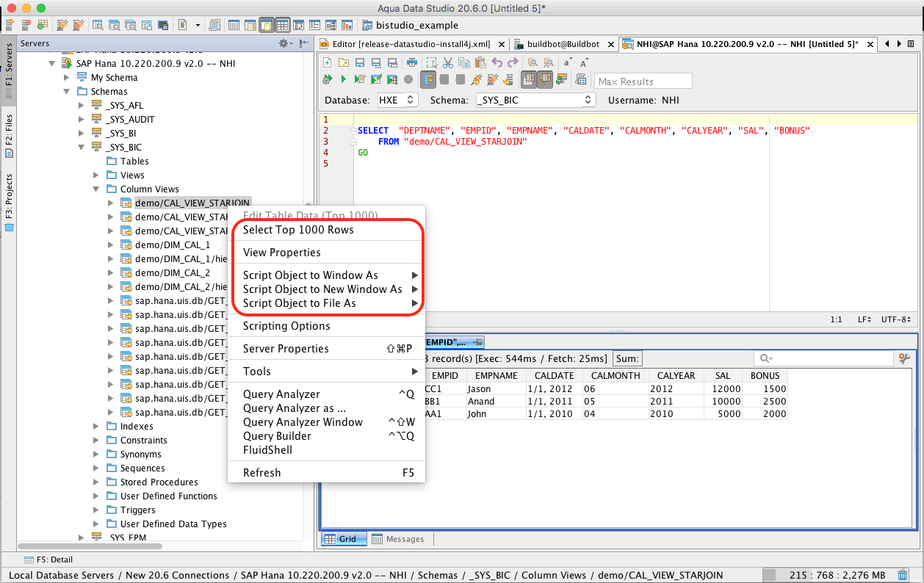Expand the _SYS_AUDIT schema node

tap(82, 120)
